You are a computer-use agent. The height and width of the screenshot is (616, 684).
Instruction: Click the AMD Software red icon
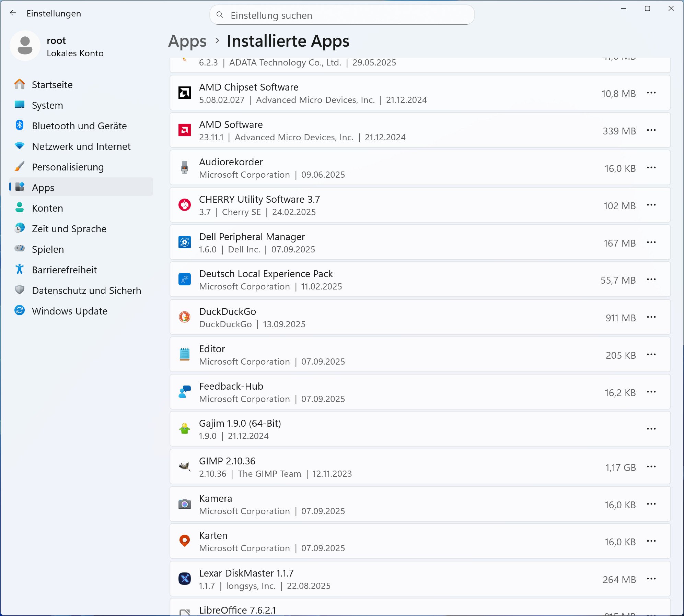tap(185, 130)
